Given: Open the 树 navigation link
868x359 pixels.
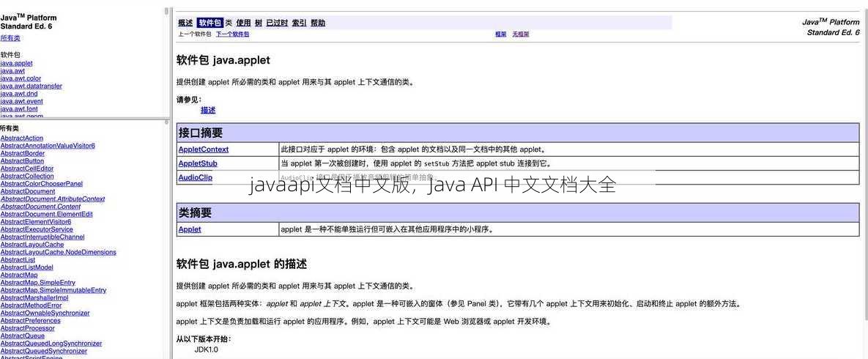Looking at the screenshot, I should [259, 23].
